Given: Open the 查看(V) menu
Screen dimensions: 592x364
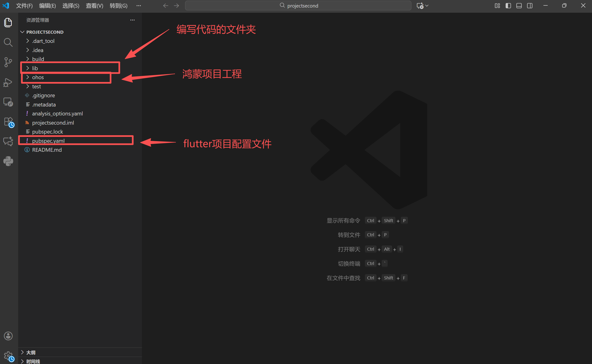Looking at the screenshot, I should tap(94, 6).
